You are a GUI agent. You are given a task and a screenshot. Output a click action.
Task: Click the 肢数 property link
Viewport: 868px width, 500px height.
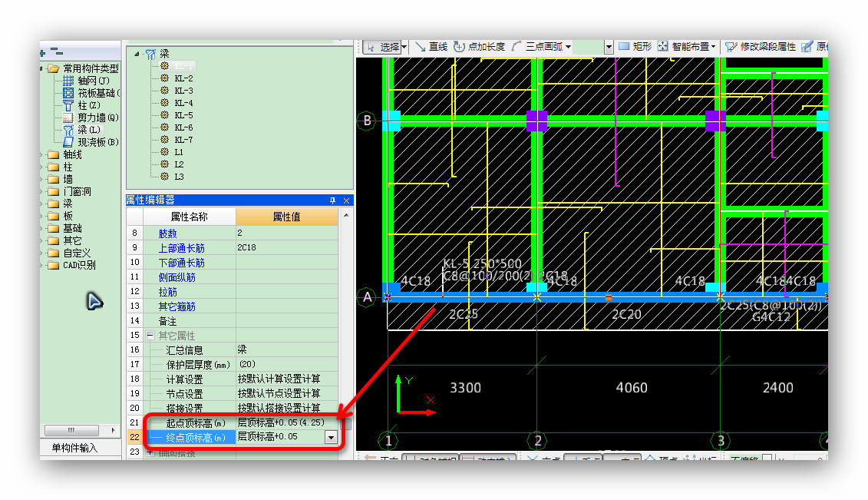(x=168, y=233)
